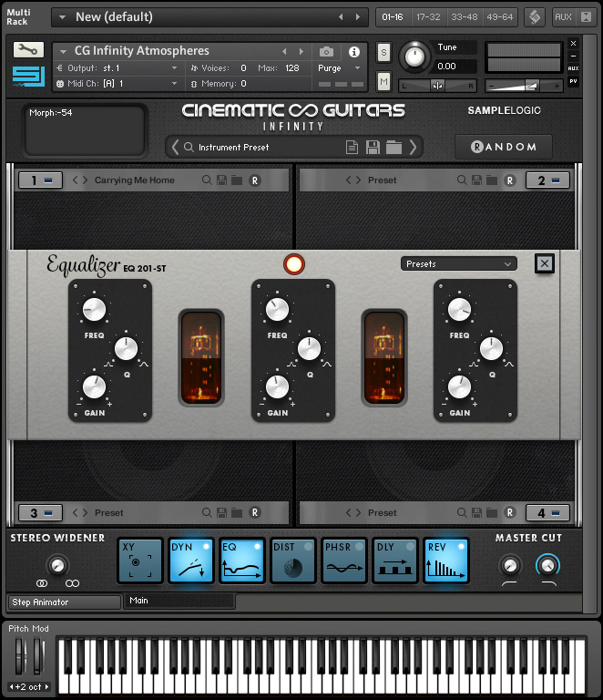Click the camera snapshot icon
This screenshot has height=700, width=603.
pos(326,52)
